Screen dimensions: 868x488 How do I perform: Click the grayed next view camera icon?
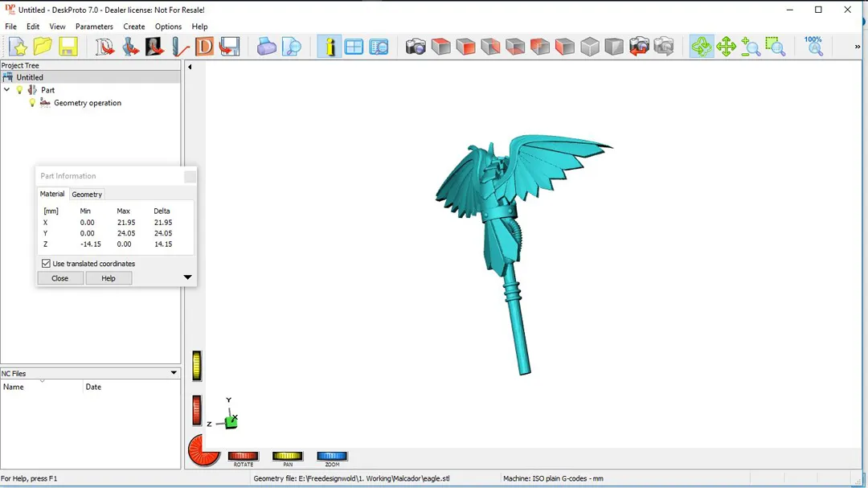(664, 47)
